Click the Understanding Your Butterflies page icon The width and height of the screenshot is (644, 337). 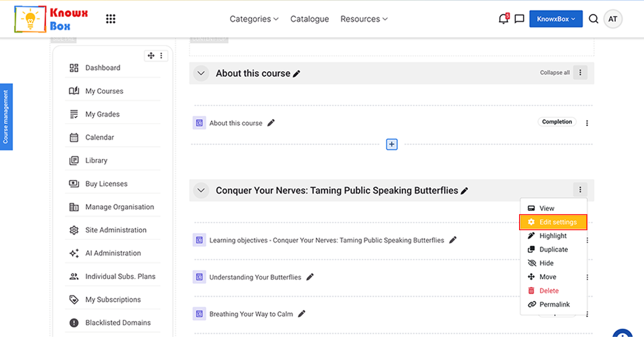coord(199,277)
